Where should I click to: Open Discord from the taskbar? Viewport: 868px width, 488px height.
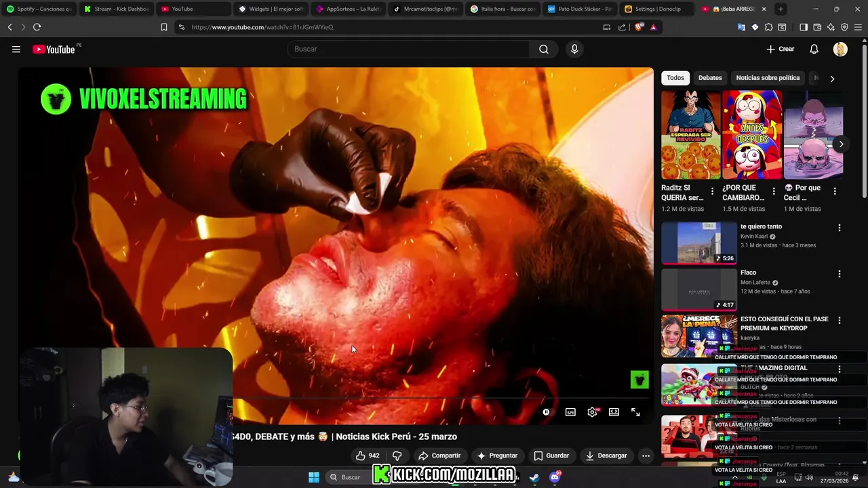[555, 477]
